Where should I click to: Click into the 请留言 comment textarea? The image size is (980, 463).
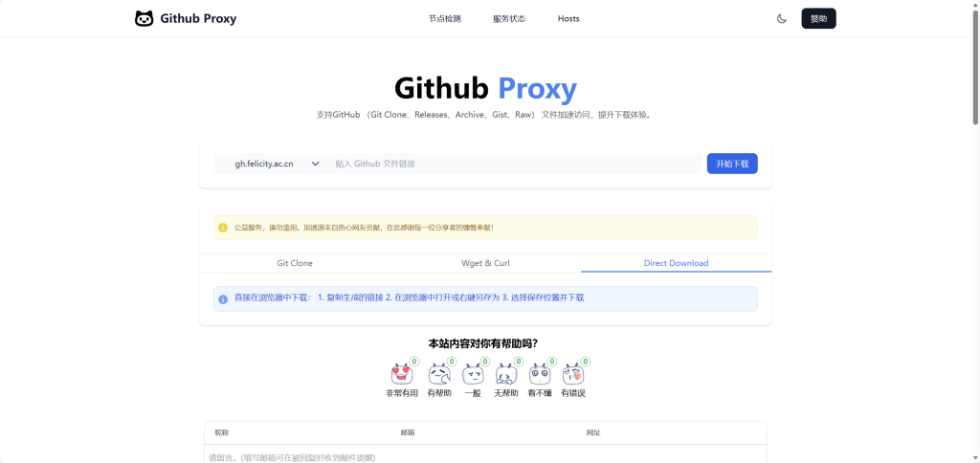click(x=485, y=455)
